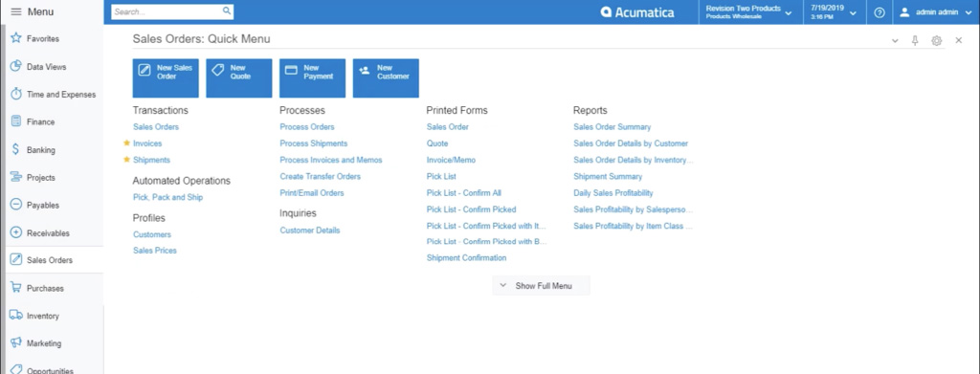980x374 pixels.
Task: Open Time and Expenses stopwatch icon
Action: tap(16, 94)
